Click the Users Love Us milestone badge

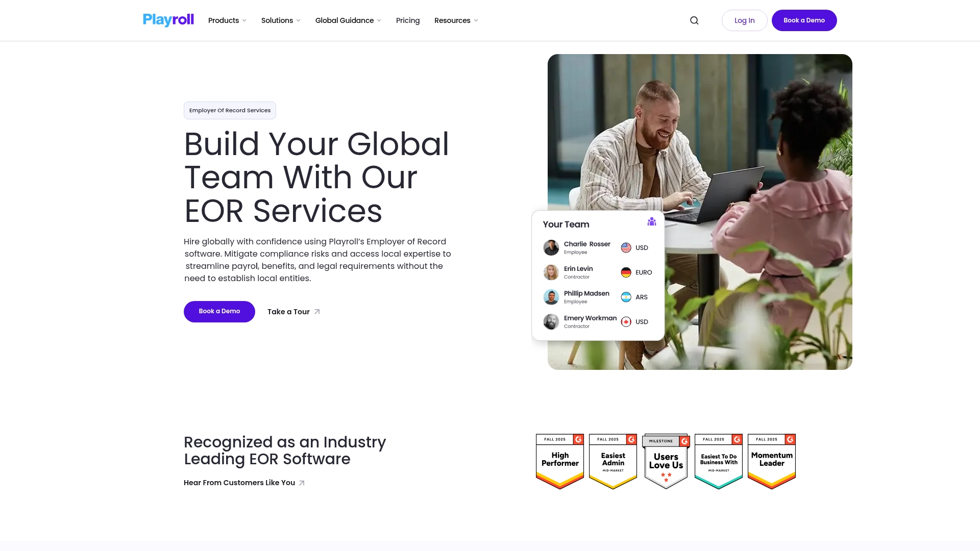[666, 461]
